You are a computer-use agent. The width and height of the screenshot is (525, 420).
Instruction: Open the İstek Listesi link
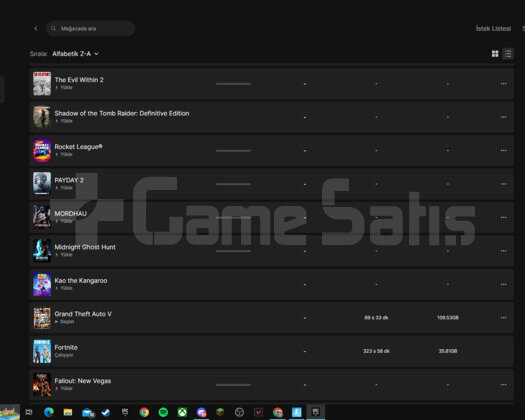pyautogui.click(x=493, y=28)
